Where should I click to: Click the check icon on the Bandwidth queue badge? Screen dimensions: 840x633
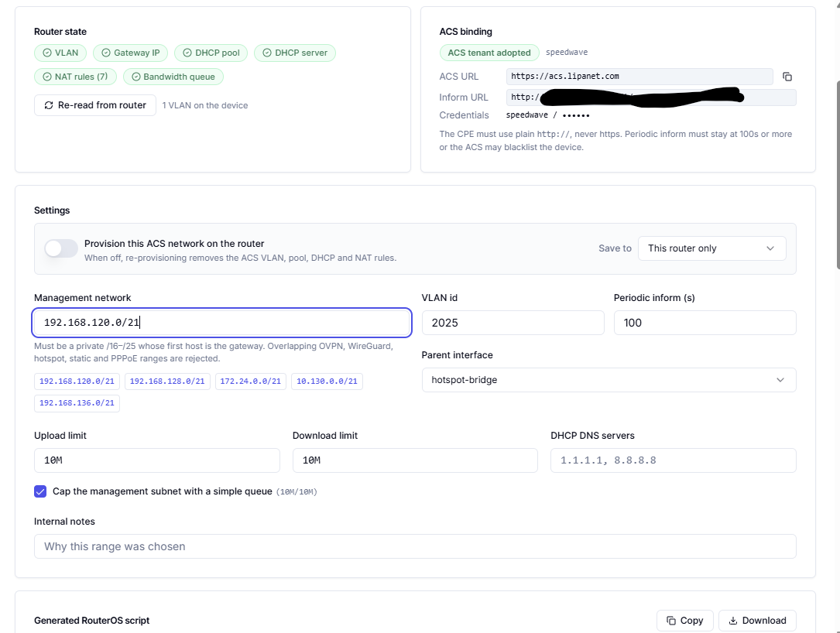tap(136, 77)
